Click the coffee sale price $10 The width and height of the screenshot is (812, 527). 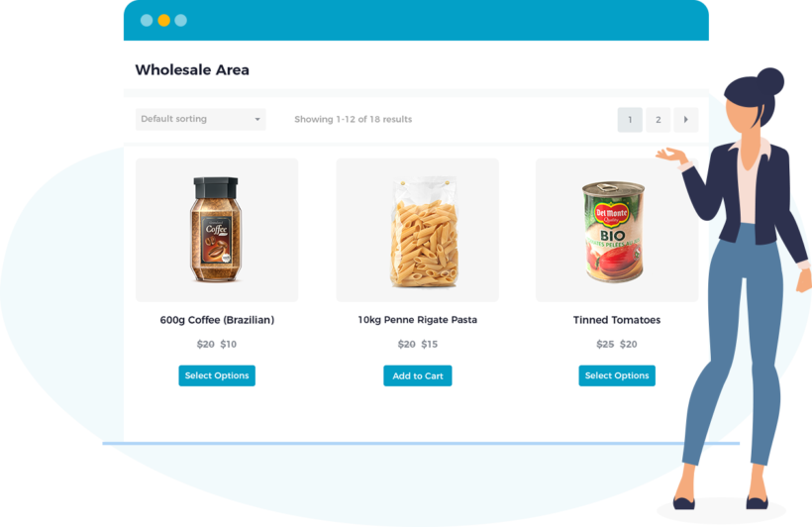(229, 344)
